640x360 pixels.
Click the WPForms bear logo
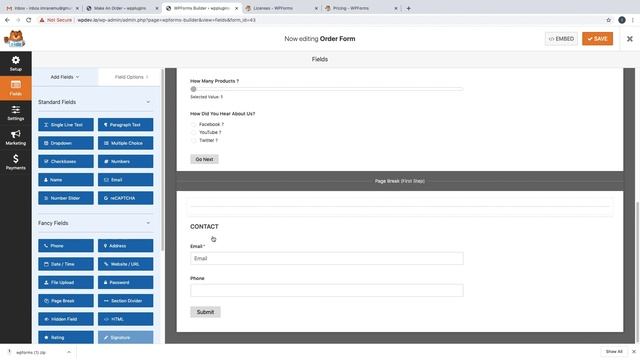click(x=15, y=39)
